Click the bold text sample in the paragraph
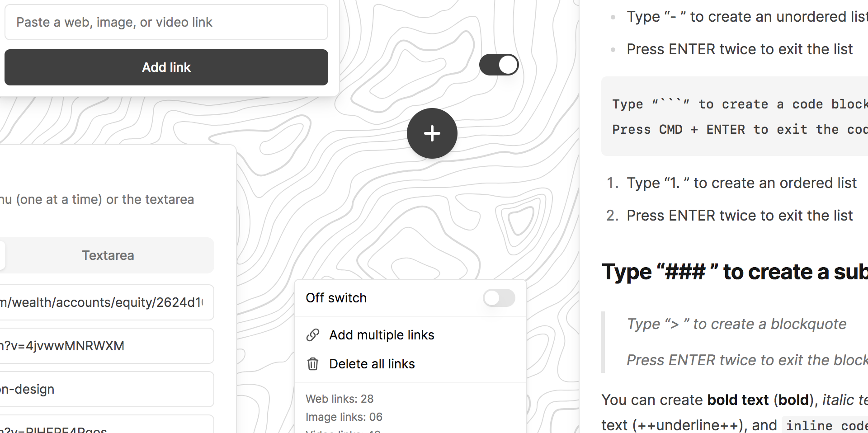Viewport: 868px width, 433px height. (738, 400)
